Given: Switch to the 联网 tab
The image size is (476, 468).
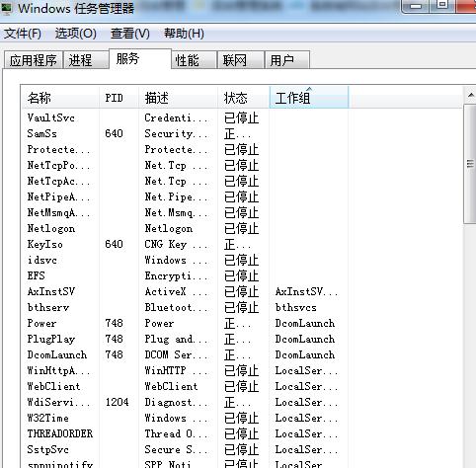Looking at the screenshot, I should click(241, 60).
